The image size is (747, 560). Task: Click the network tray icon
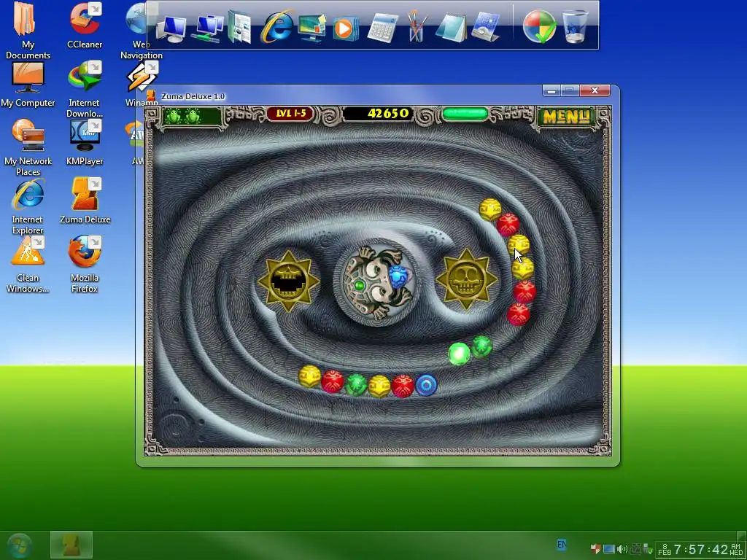point(635,548)
